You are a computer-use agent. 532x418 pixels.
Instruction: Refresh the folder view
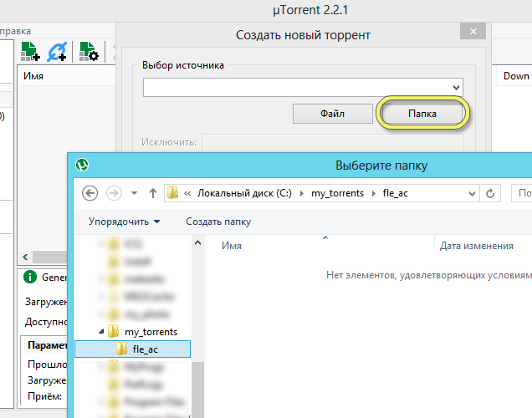coord(490,194)
